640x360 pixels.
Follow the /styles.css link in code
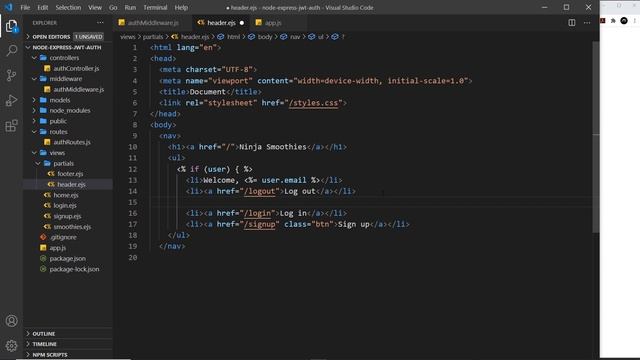click(313, 103)
